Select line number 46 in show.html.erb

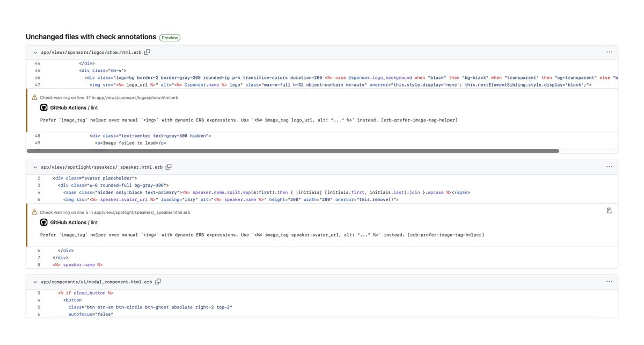pos(38,77)
